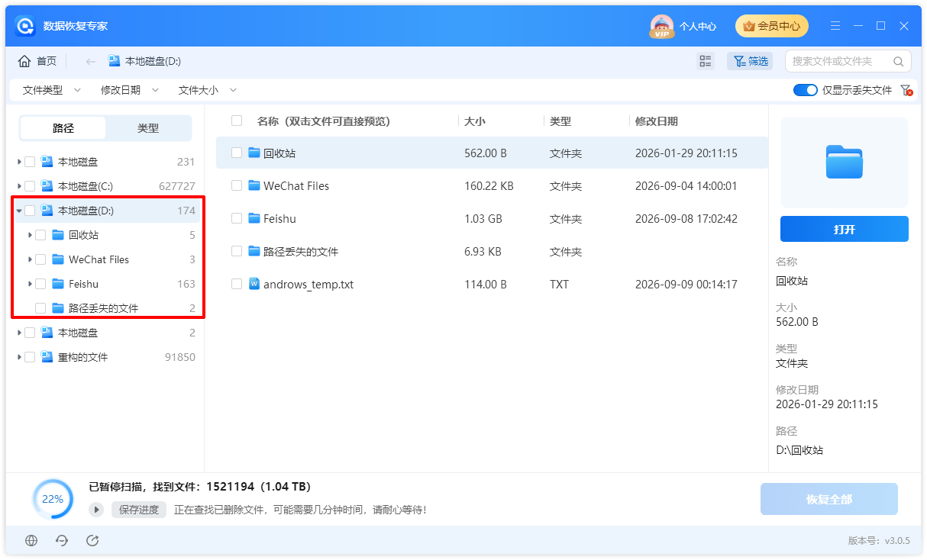Image resolution: width=927 pixels, height=560 pixels.
Task: Click the 版本号: v3.0.5 text
Action: [x=879, y=540]
